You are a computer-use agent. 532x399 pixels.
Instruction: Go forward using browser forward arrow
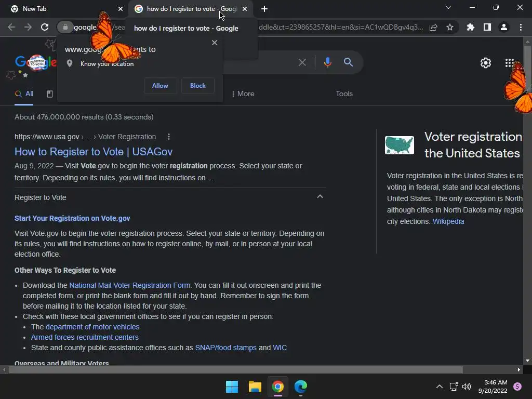28,27
